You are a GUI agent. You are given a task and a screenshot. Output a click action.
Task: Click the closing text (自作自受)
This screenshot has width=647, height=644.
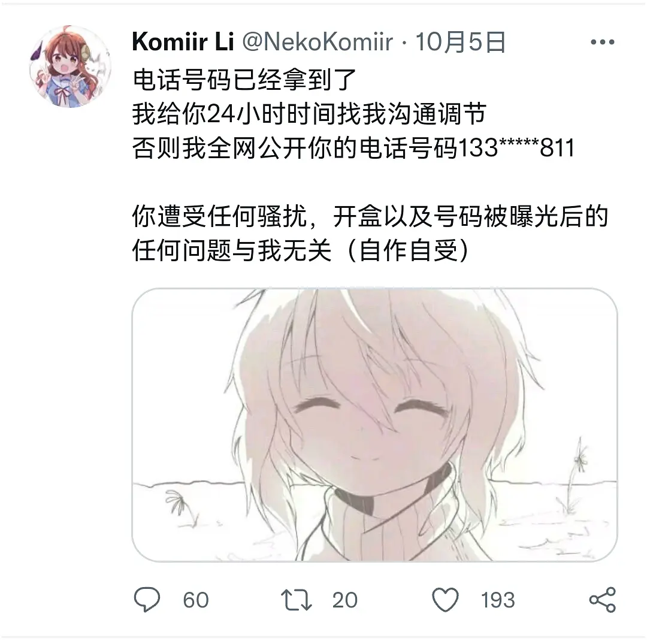(408, 250)
